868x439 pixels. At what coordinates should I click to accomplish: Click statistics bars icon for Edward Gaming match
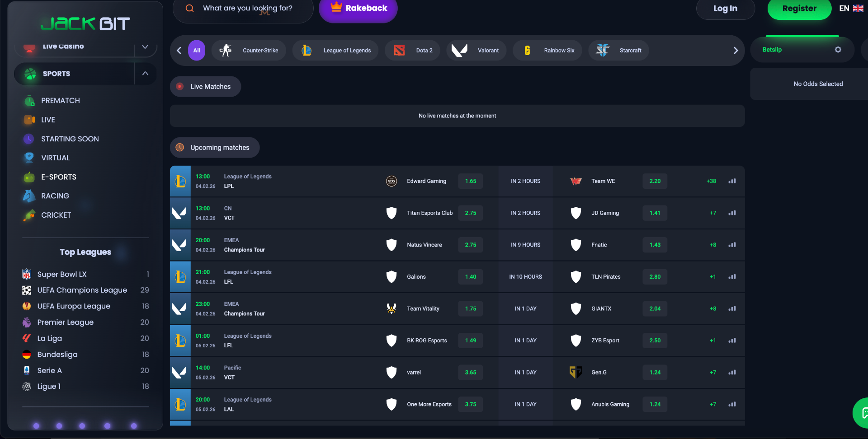[732, 181]
